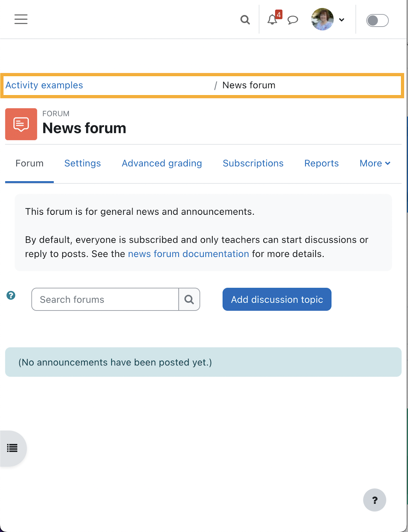
Task: Focus the Search forums input field
Action: click(x=105, y=299)
